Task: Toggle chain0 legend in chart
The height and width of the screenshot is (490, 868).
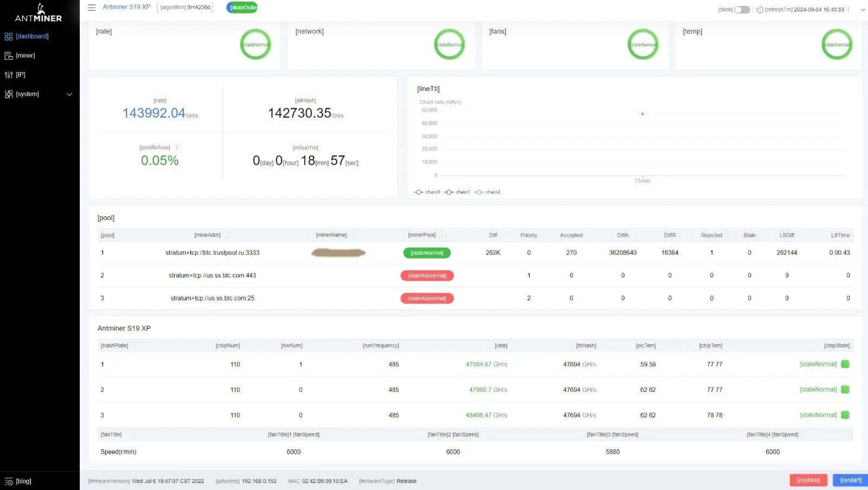Action: (427, 192)
